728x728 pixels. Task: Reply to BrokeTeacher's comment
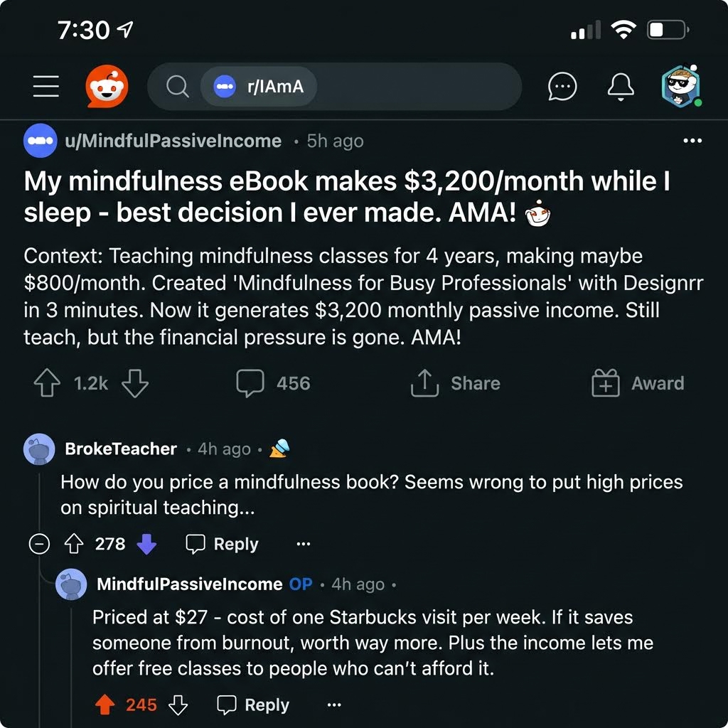[222, 544]
